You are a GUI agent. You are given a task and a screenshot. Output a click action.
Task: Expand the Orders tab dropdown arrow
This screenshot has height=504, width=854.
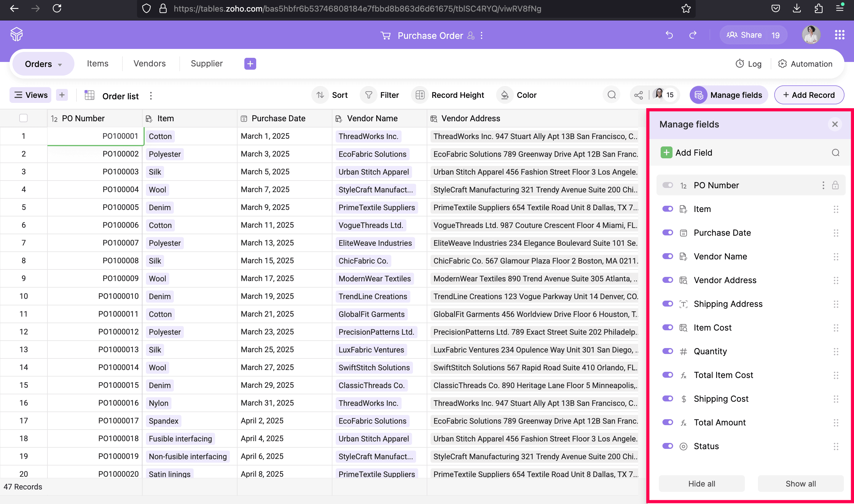(x=60, y=65)
